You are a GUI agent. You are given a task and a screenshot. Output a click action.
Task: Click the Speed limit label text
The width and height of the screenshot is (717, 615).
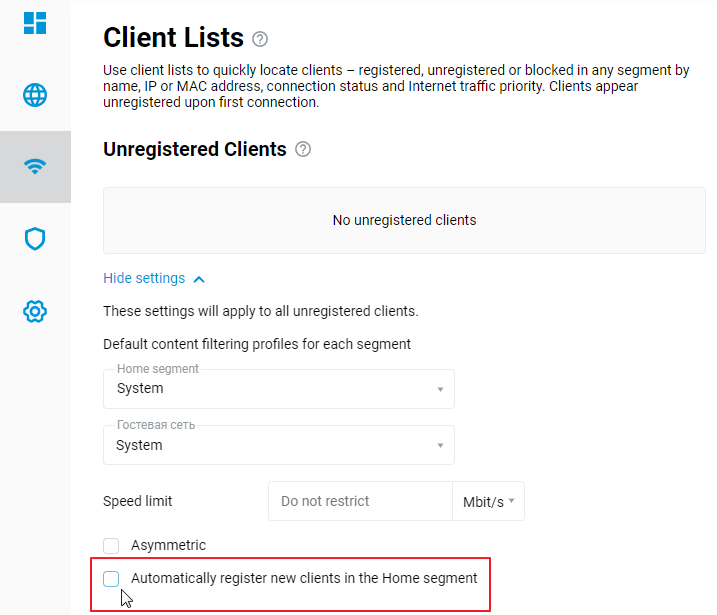[x=138, y=501]
